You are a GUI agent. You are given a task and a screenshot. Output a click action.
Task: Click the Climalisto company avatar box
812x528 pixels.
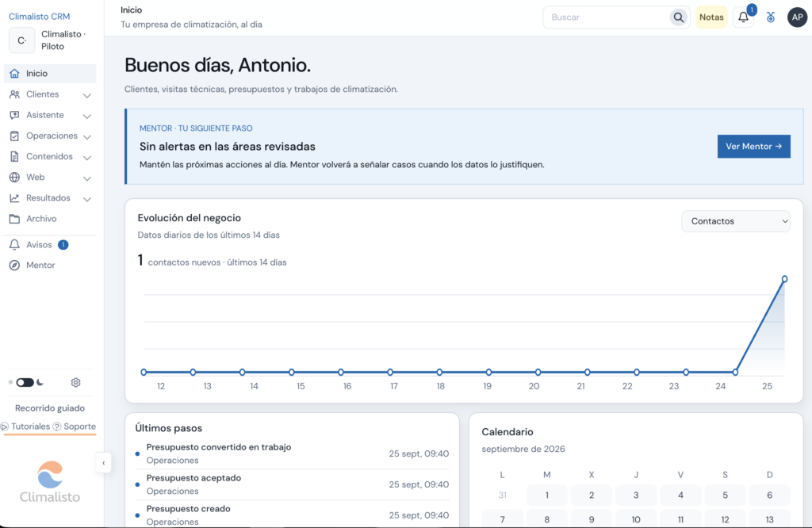click(21, 40)
